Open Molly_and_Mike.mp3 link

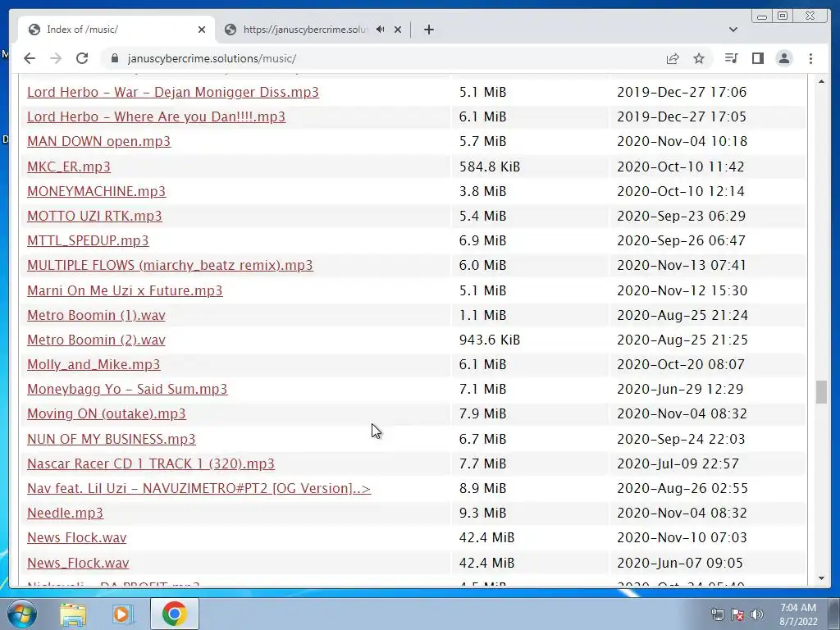click(94, 364)
